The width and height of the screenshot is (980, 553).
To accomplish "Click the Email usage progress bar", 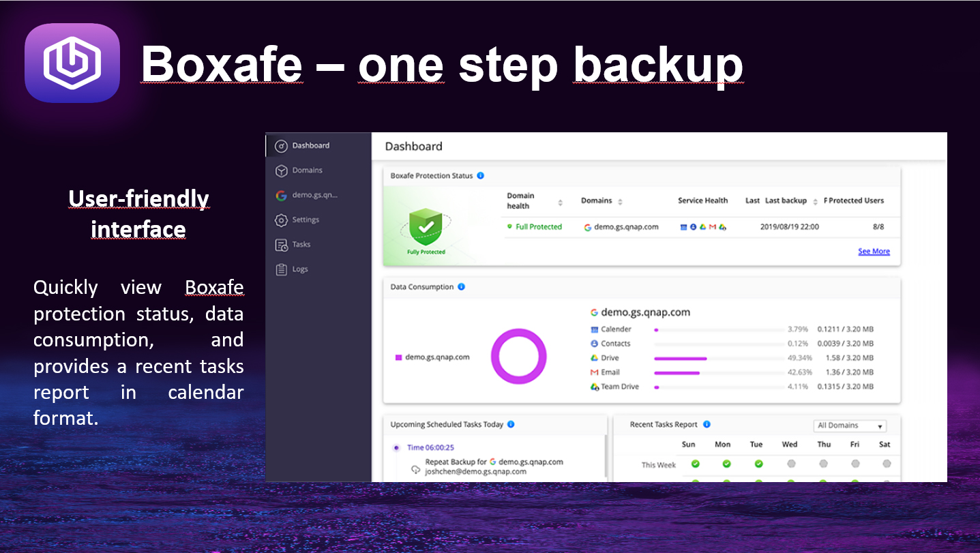I will click(718, 372).
